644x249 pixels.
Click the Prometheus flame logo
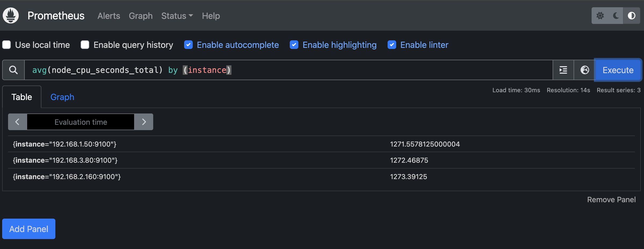11,16
